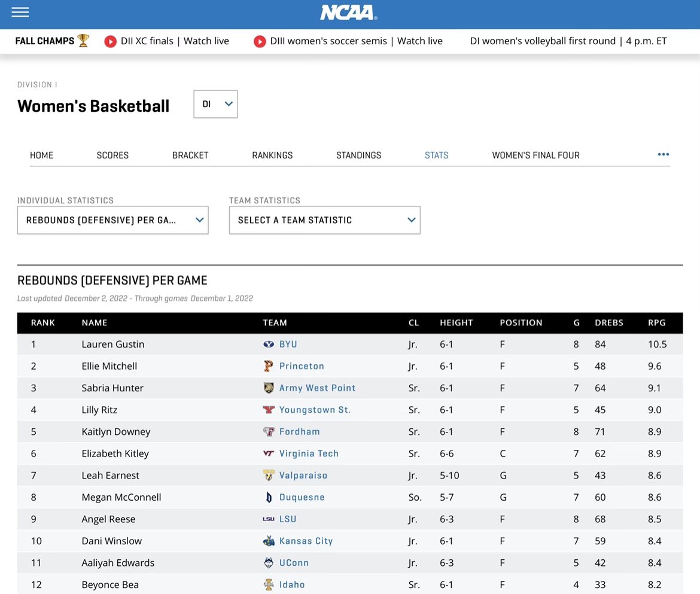Open the Youngstown St. team link

pos(315,410)
